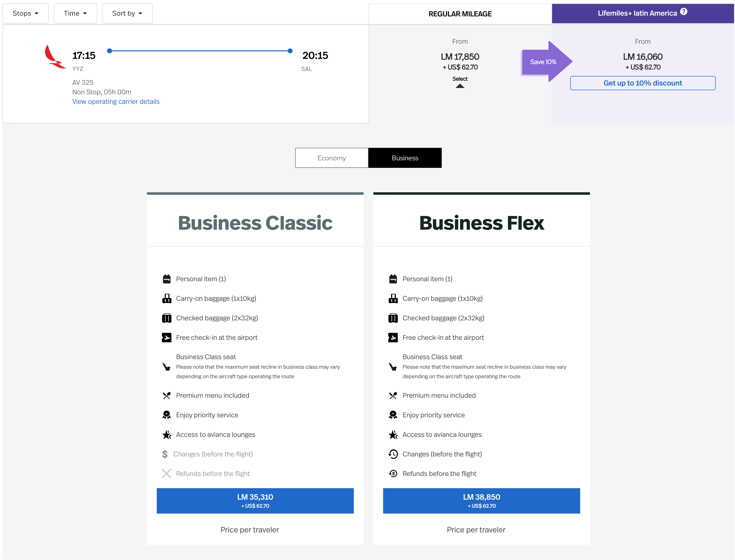
Task: Click Business Classic refunds X icon
Action: [167, 474]
